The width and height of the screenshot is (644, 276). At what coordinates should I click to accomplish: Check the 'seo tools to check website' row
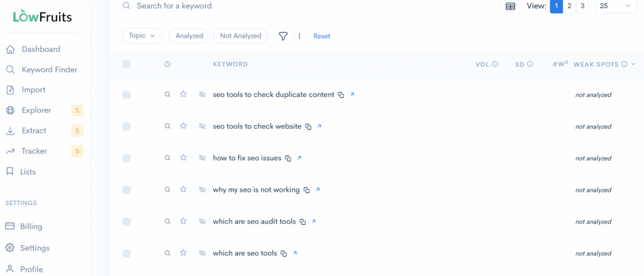(126, 126)
